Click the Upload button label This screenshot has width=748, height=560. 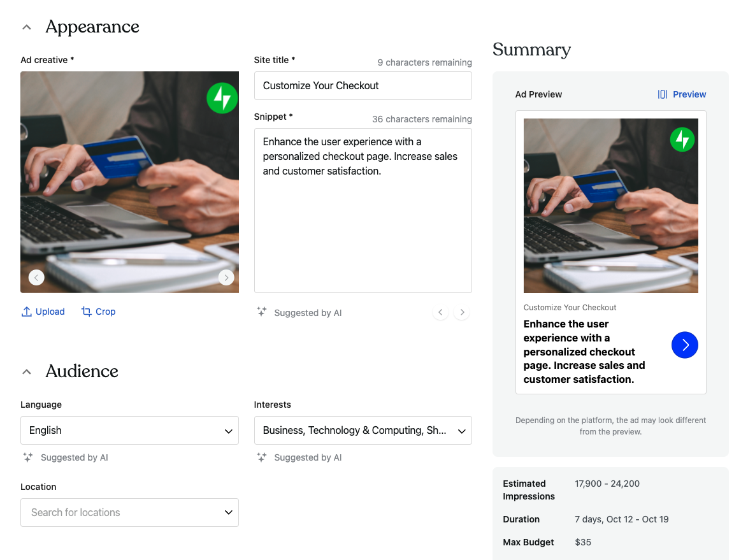coord(48,311)
